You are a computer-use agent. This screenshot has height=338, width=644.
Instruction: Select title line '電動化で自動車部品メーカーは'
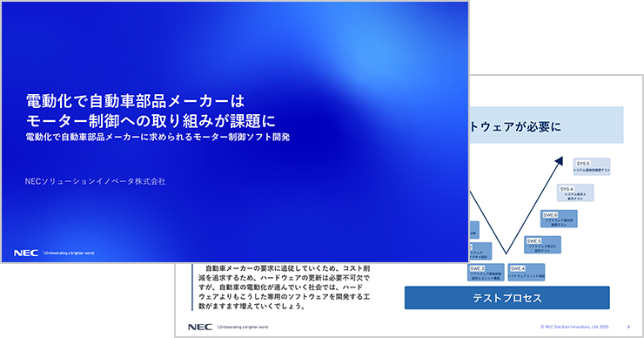coord(136,101)
